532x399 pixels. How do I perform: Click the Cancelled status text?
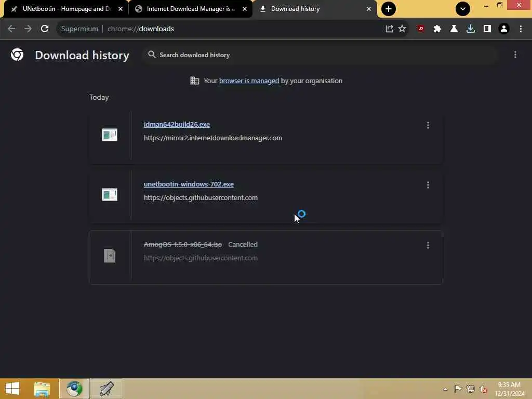pyautogui.click(x=243, y=245)
